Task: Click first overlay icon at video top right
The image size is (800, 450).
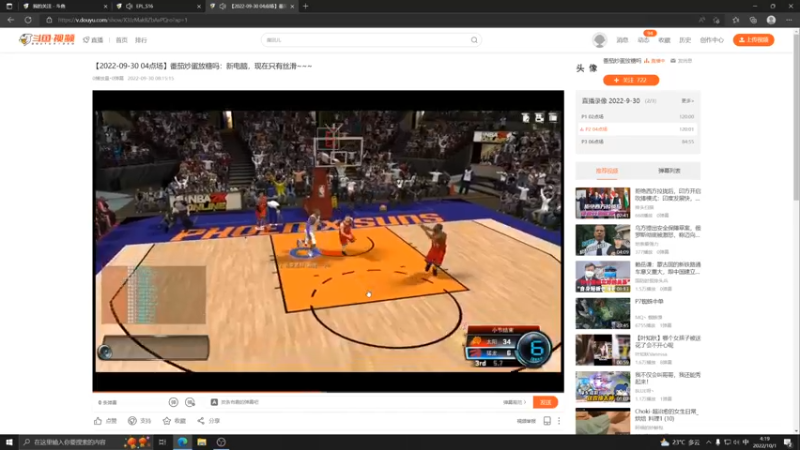Action: [526, 118]
